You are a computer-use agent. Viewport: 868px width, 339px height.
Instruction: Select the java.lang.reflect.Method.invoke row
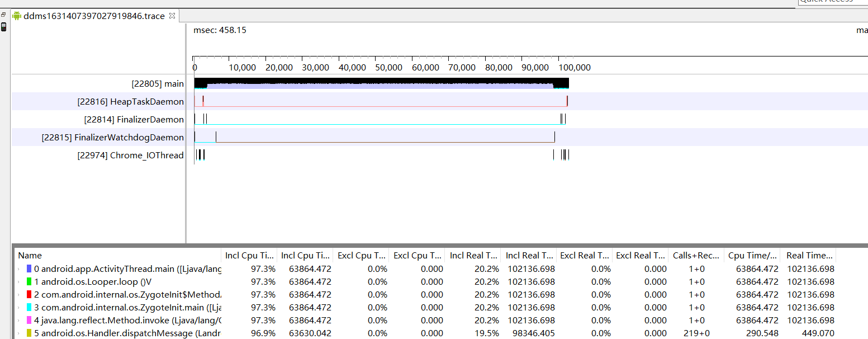pyautogui.click(x=425, y=321)
